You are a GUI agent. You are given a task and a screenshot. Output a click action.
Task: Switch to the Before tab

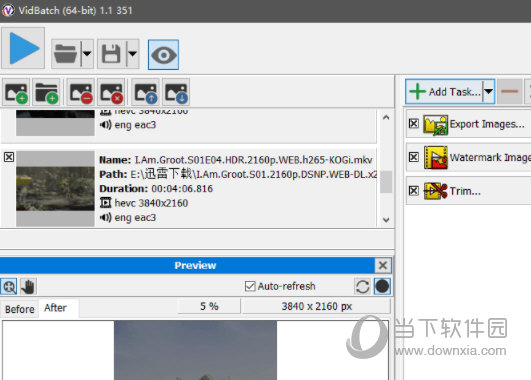pyautogui.click(x=20, y=309)
